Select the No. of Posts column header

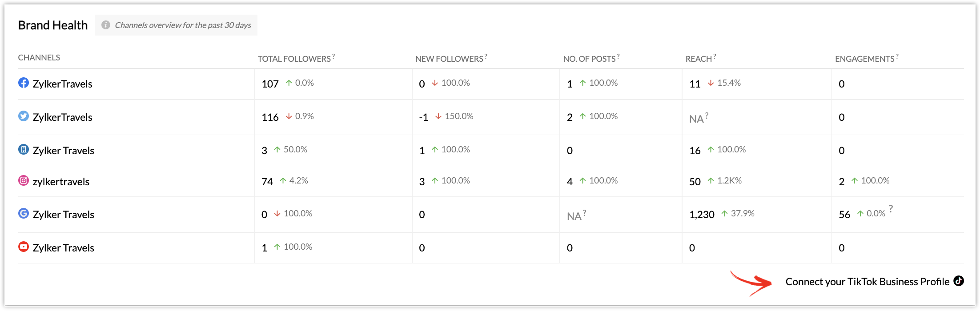click(589, 59)
